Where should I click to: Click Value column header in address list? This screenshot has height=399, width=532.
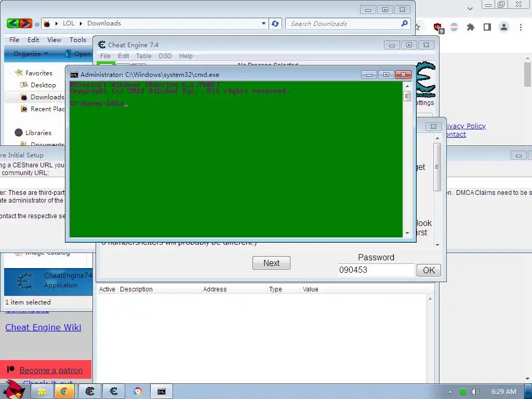point(311,289)
